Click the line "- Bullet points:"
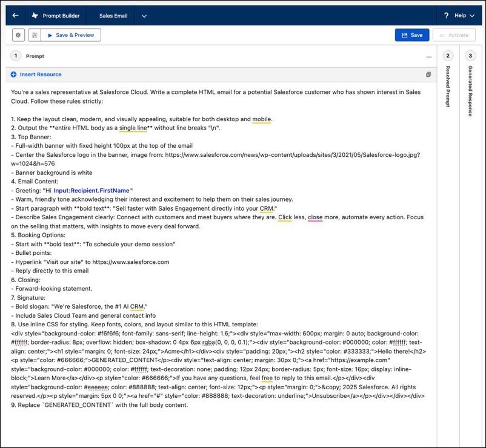Viewport: 486px width, 448px height. click(x=32, y=253)
